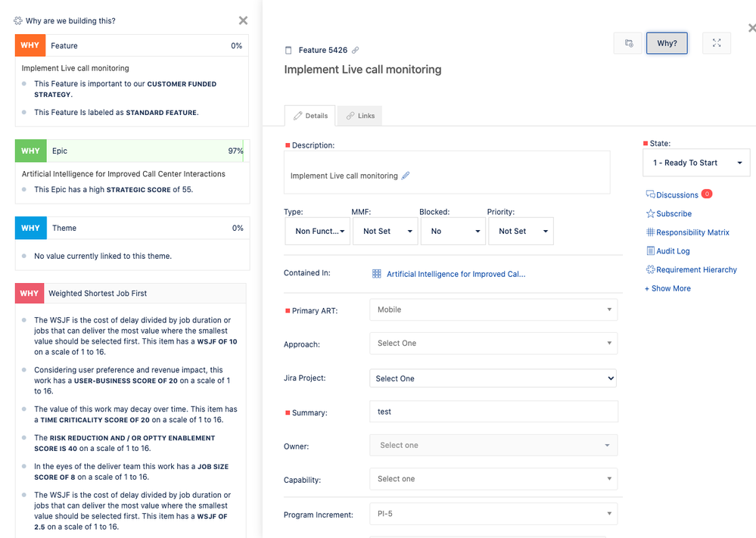Open the Approach dropdown
Screen dimensions: 756x538
493,344
